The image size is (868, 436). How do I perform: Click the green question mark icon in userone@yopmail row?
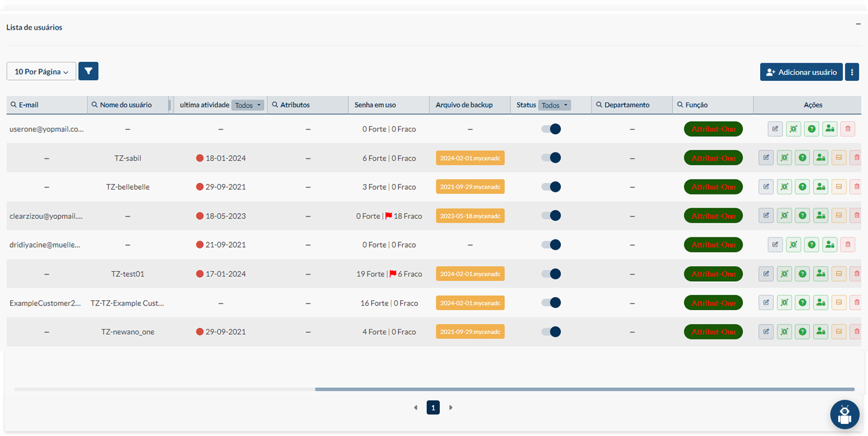point(811,129)
